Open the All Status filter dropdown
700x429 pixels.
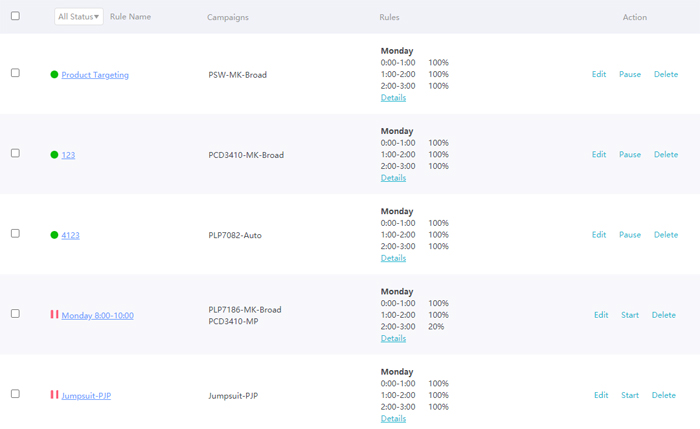[x=79, y=17]
